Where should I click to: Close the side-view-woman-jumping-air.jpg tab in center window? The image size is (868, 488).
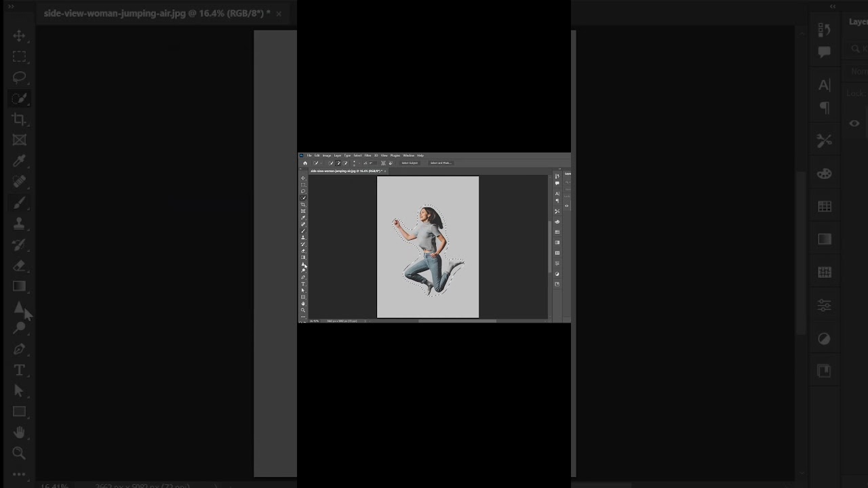tap(385, 171)
